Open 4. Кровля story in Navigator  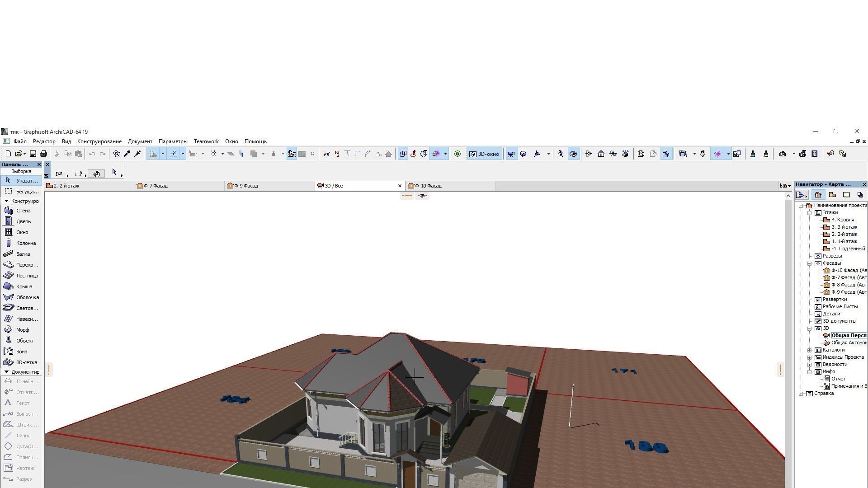click(x=839, y=220)
